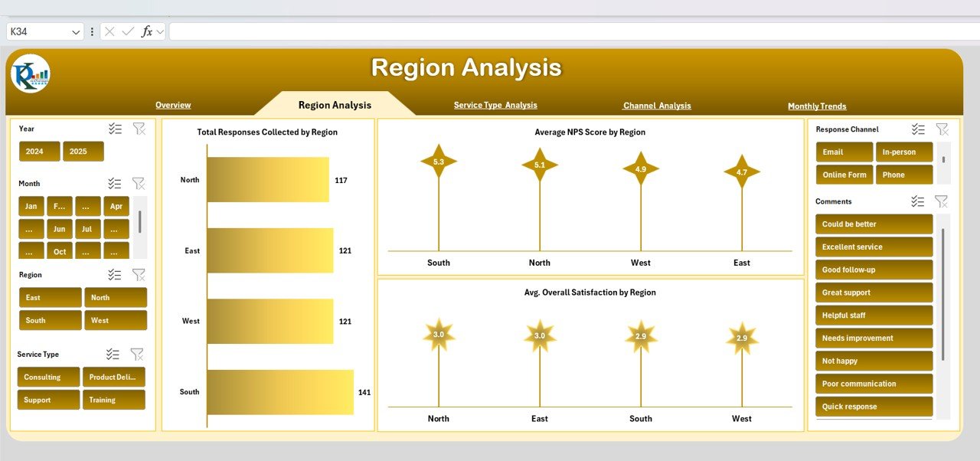Open the Monthly Trends tab
Image resolution: width=980 pixels, height=461 pixels.
coord(816,106)
